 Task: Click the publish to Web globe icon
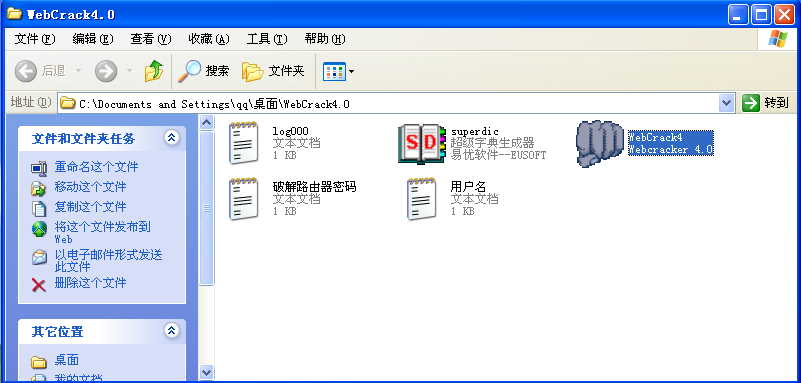tap(39, 229)
